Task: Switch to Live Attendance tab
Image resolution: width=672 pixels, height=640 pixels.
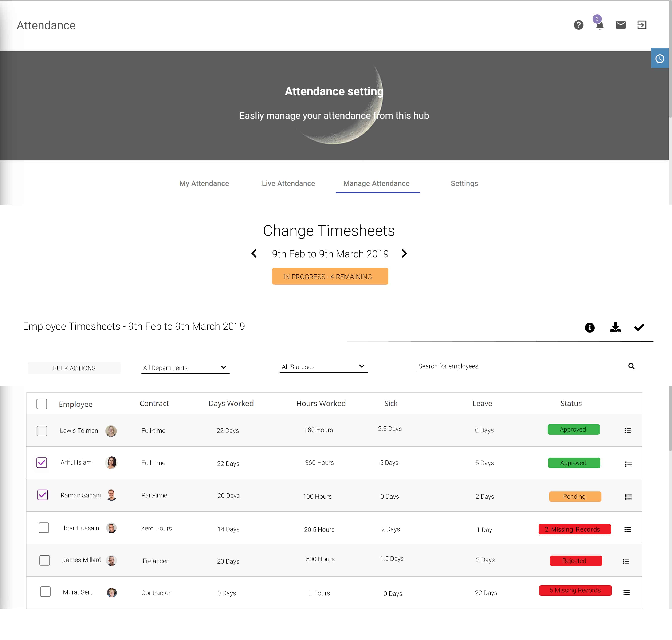Action: tap(288, 184)
